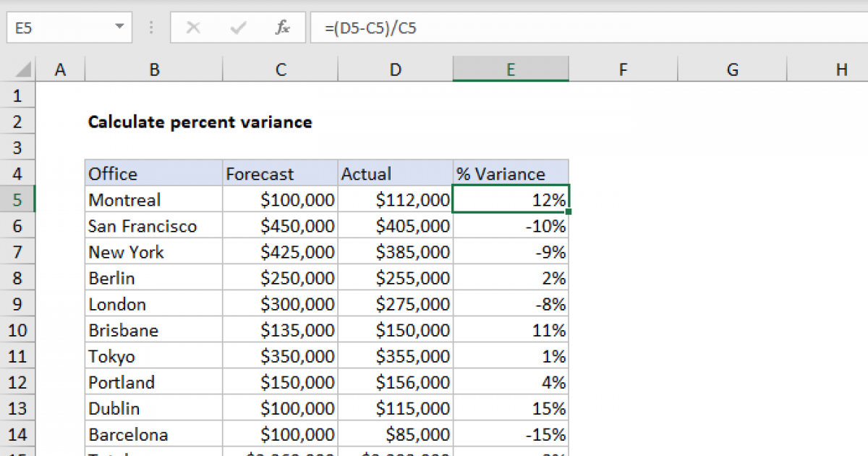Screen dimensions: 868x456
Task: Click the formula bar with =(D5-C5)/C5
Action: click(x=579, y=28)
